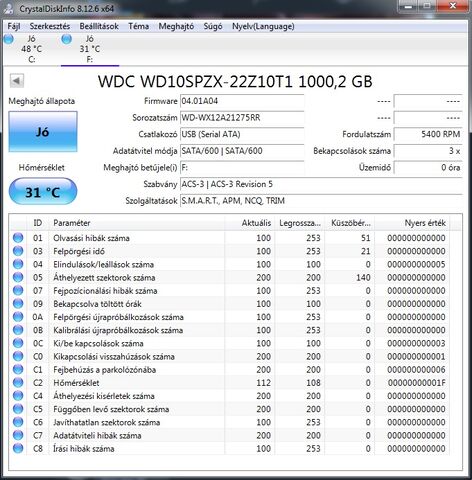
Task: Click the 31 °C temperature button
Action: (43, 192)
